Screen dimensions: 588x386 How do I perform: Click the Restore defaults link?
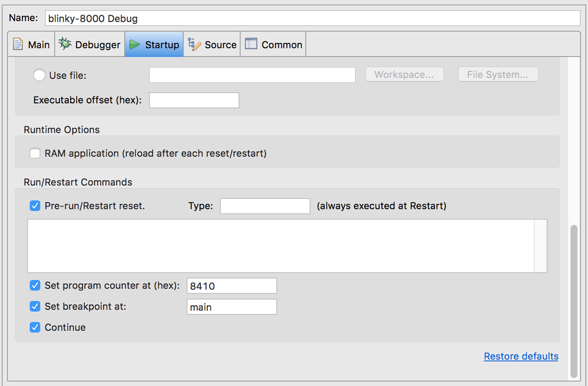(521, 356)
